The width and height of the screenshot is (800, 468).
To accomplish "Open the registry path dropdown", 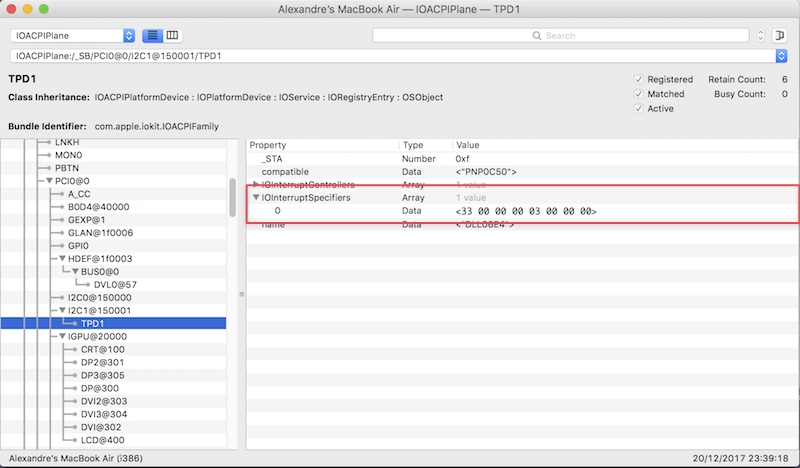I will click(x=781, y=55).
